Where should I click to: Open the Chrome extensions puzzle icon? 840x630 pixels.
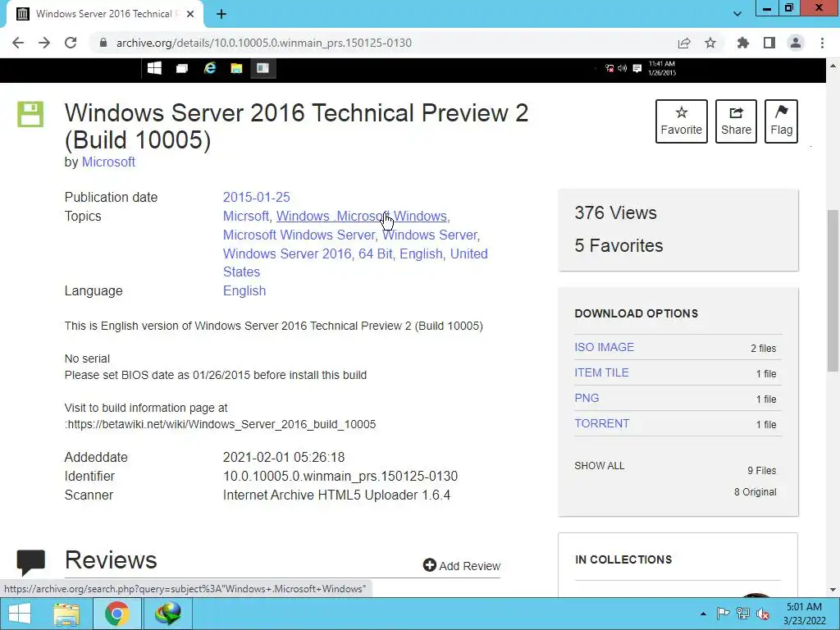(x=743, y=43)
